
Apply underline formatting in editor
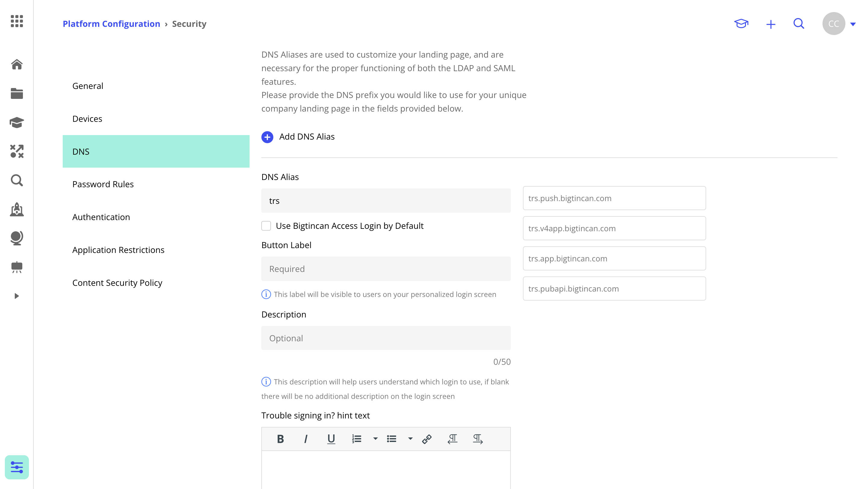tap(331, 439)
